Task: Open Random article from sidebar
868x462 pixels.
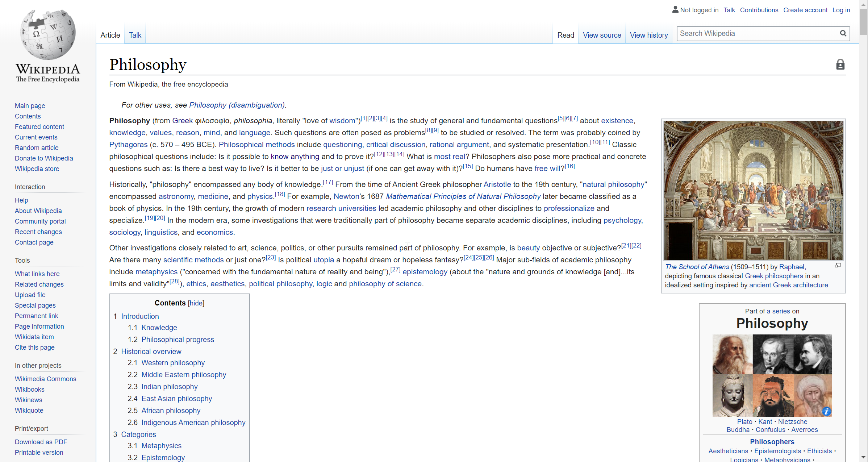Action: click(x=37, y=148)
